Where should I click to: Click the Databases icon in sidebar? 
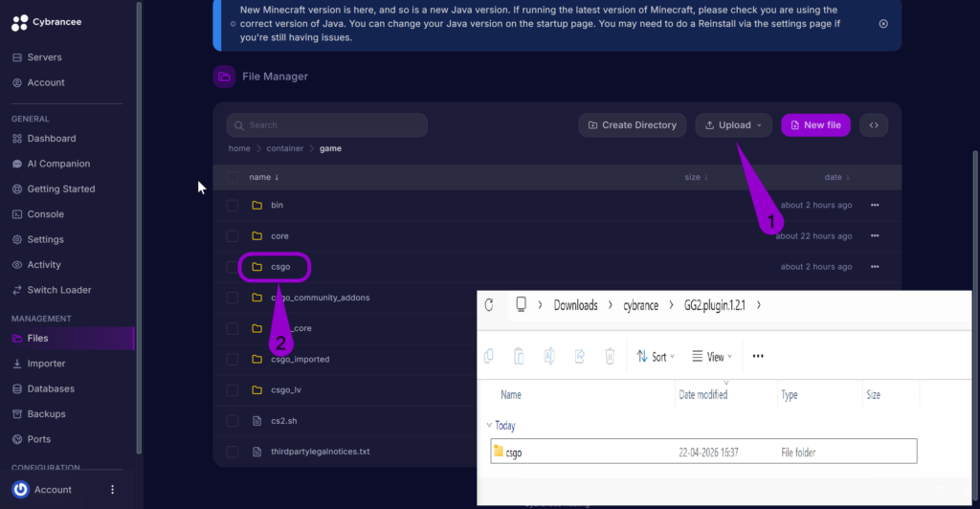pyautogui.click(x=17, y=388)
